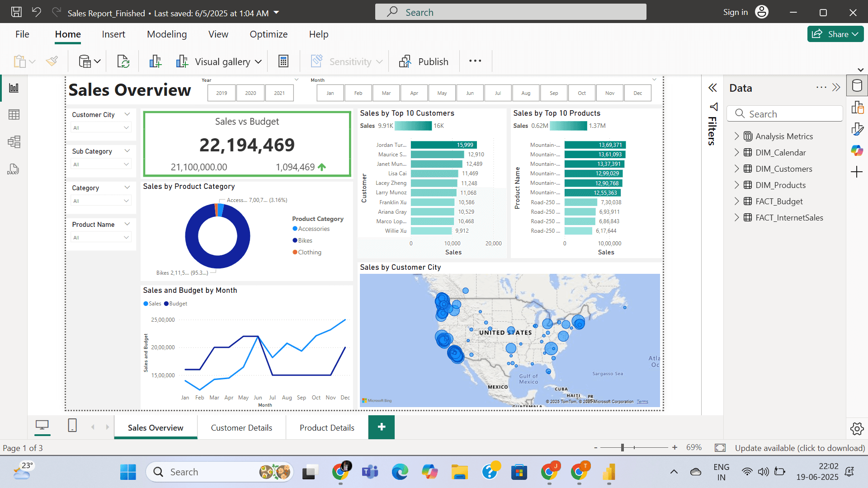Switch to mobile layout icon
The height and width of the screenshot is (488, 868).
(x=72, y=425)
